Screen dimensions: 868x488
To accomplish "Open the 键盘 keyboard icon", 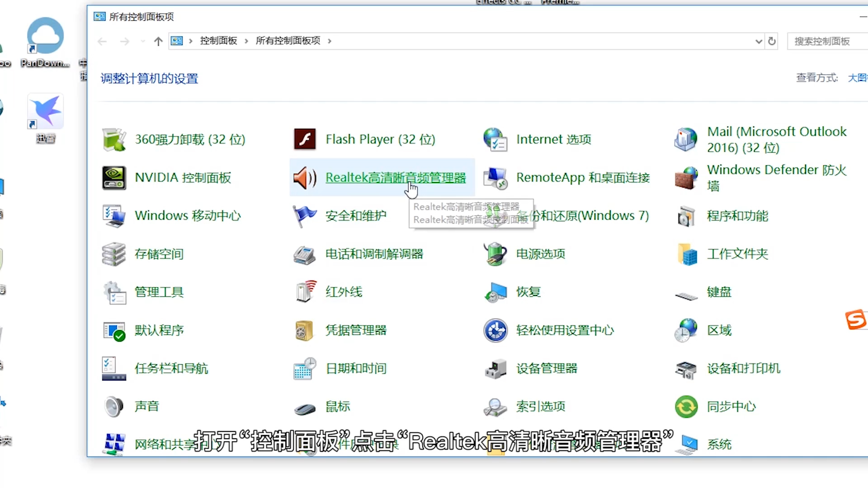I will [x=686, y=296].
